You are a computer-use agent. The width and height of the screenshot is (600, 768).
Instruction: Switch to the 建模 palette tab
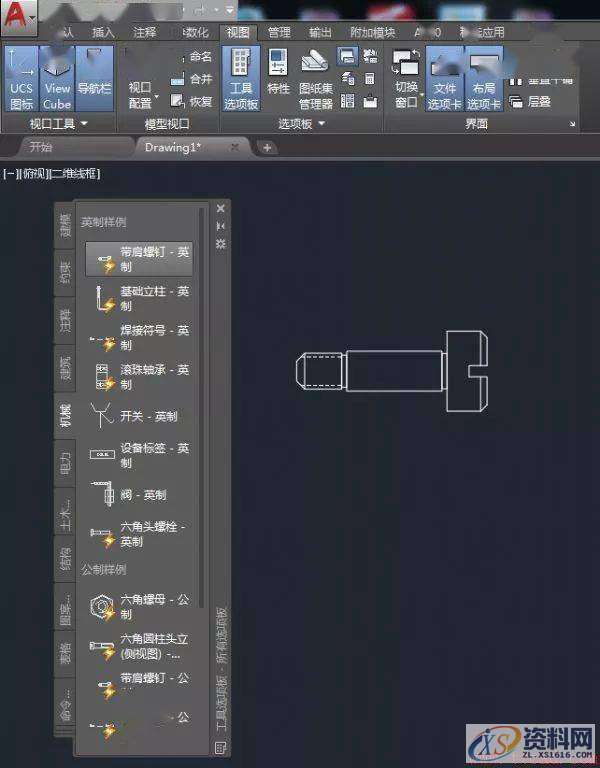(x=65, y=225)
